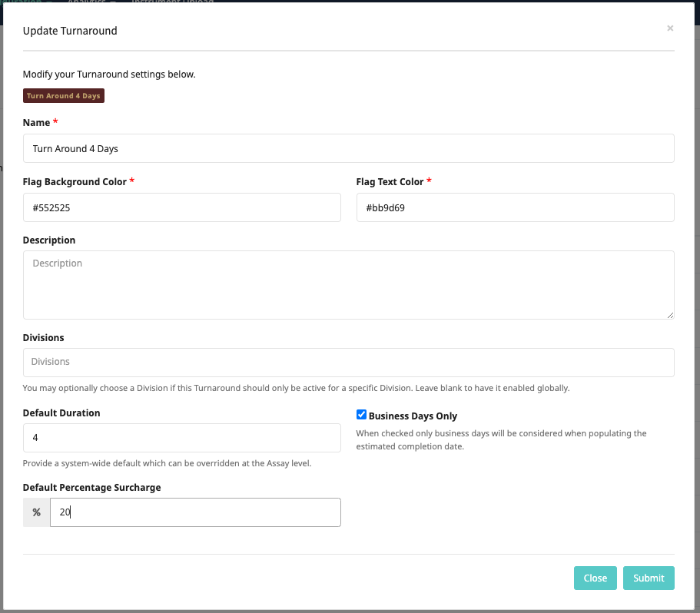
Task: Edit the Flag Background Color hex field
Action: [x=181, y=207]
